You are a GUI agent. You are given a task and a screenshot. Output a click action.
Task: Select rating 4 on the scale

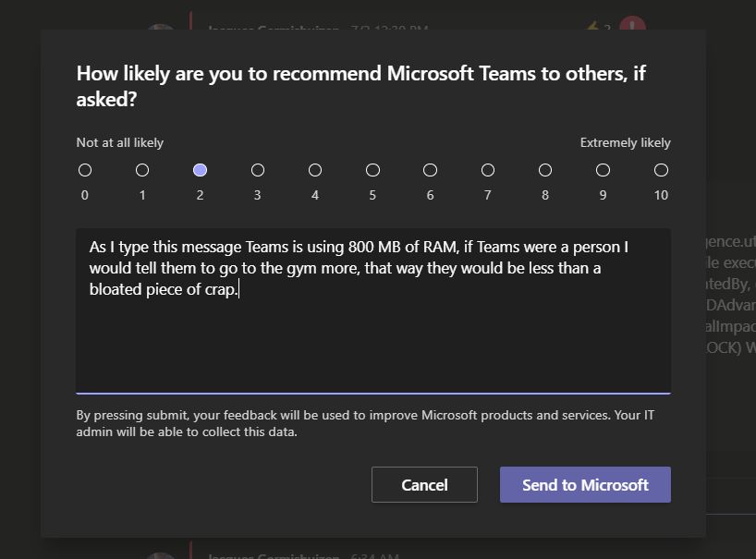[x=315, y=170]
